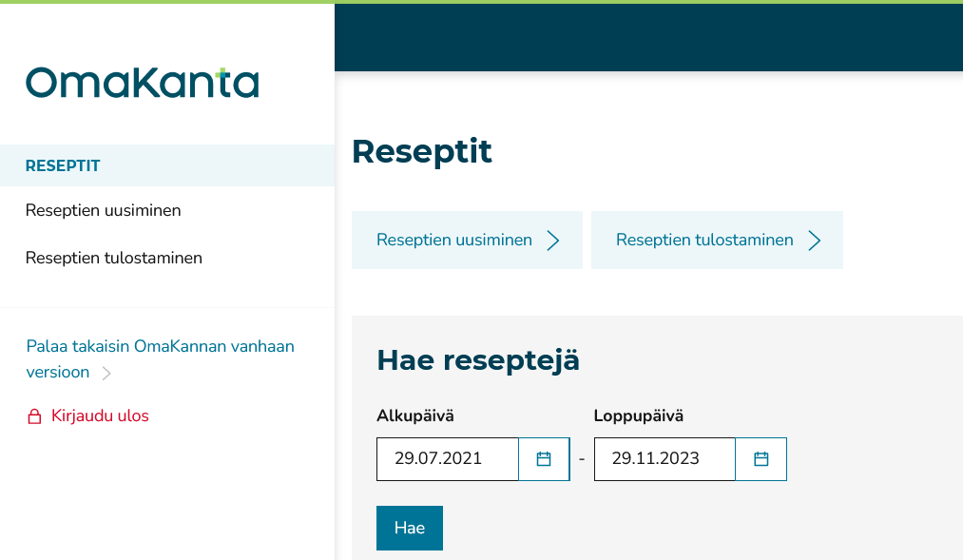
Task: Log out via Kirjaudu ulos
Action: [99, 415]
